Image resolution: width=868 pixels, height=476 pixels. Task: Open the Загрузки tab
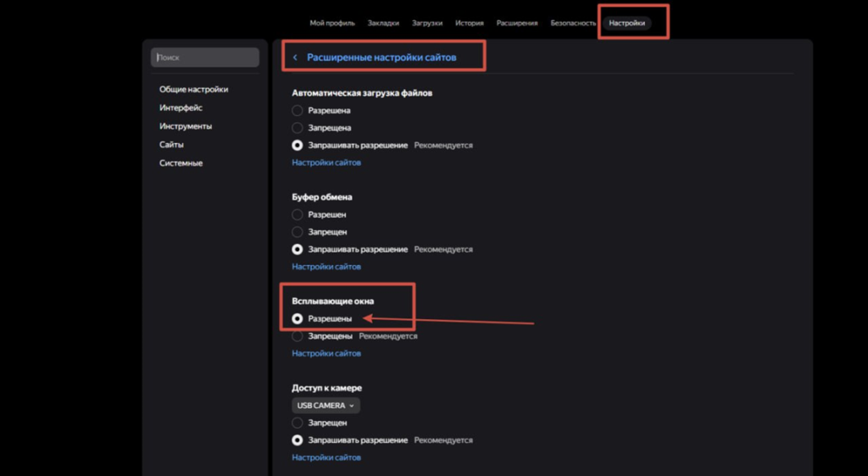(427, 23)
